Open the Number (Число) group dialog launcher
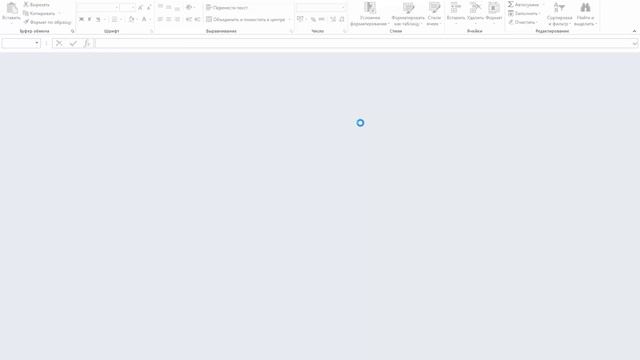 344,31
